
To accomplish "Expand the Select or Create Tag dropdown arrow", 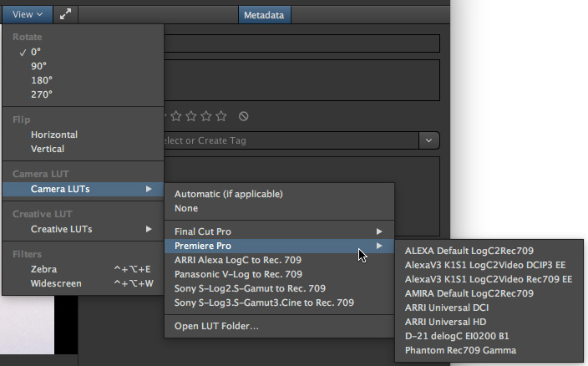I will click(x=429, y=140).
